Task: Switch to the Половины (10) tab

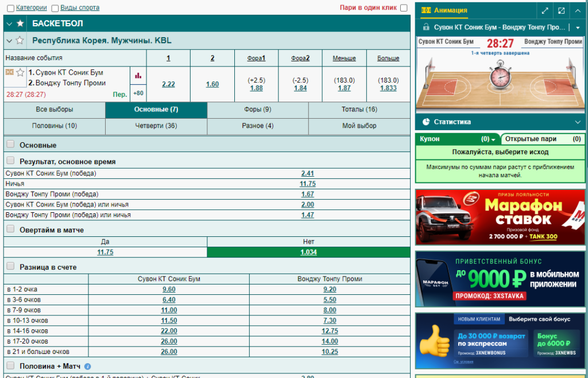Action: 55,126
